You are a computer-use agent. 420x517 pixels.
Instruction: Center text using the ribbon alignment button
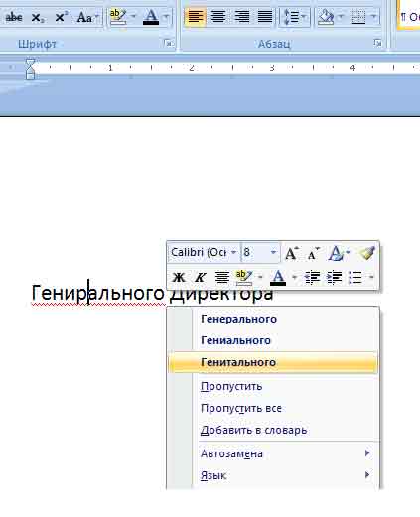pos(218,16)
